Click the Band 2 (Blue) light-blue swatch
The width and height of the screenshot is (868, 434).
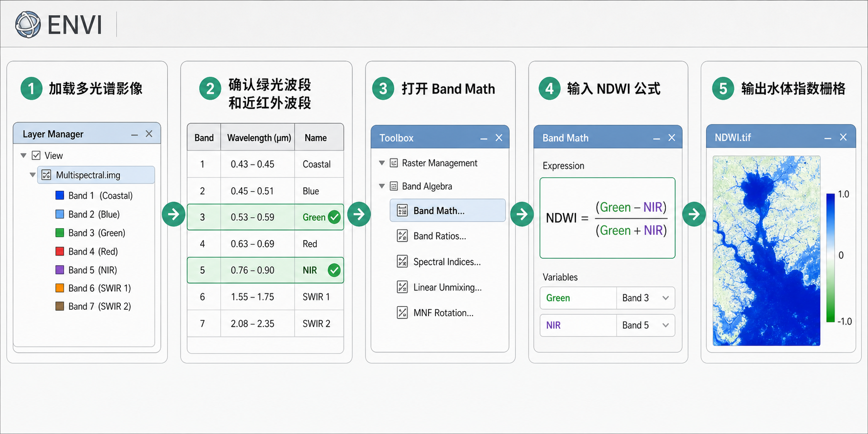[60, 214]
